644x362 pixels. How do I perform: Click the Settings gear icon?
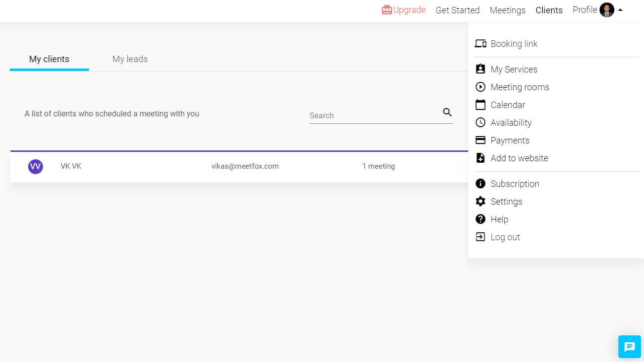click(x=480, y=202)
